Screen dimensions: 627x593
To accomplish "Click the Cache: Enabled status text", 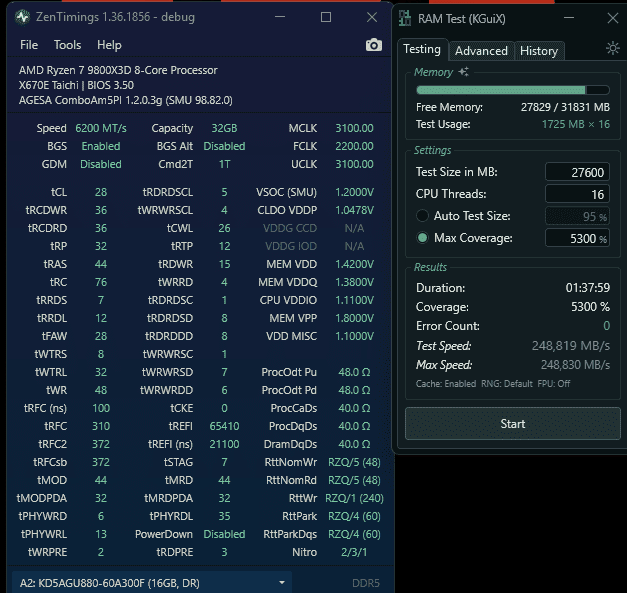I will [x=446, y=383].
